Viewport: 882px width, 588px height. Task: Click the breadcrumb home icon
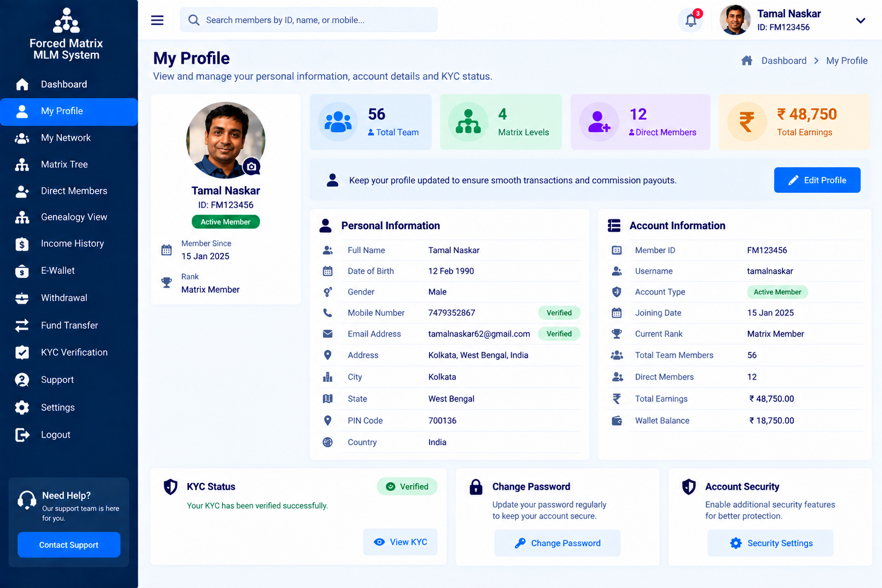click(x=746, y=60)
